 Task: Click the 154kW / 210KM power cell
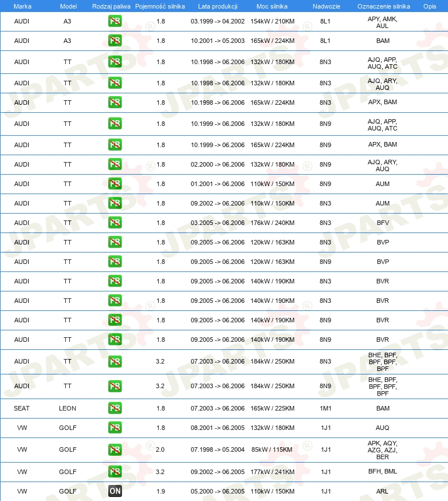[x=273, y=21]
